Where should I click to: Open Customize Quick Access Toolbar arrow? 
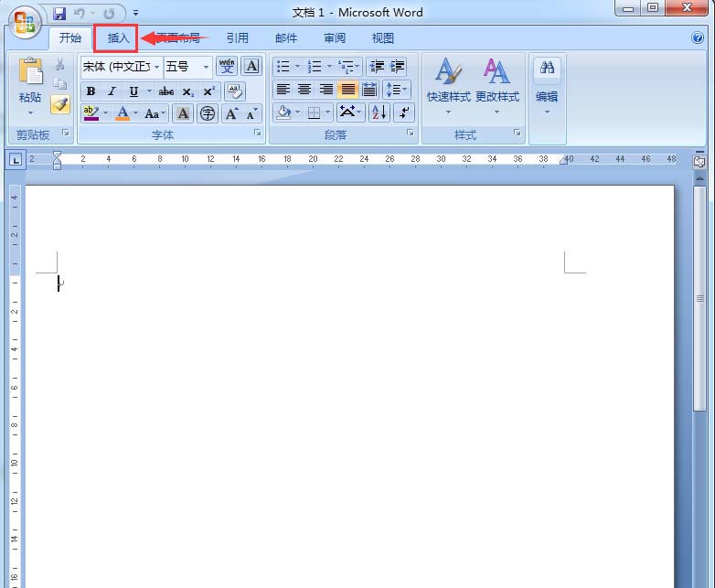(x=135, y=13)
